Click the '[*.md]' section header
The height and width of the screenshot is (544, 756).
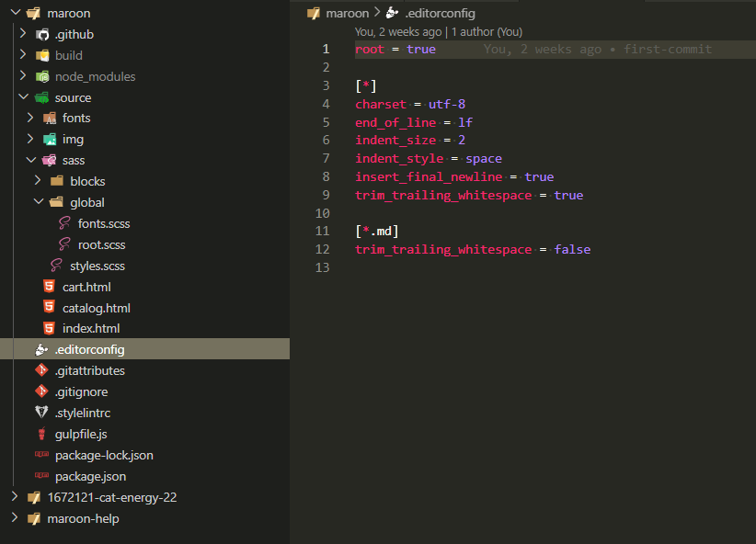click(377, 232)
